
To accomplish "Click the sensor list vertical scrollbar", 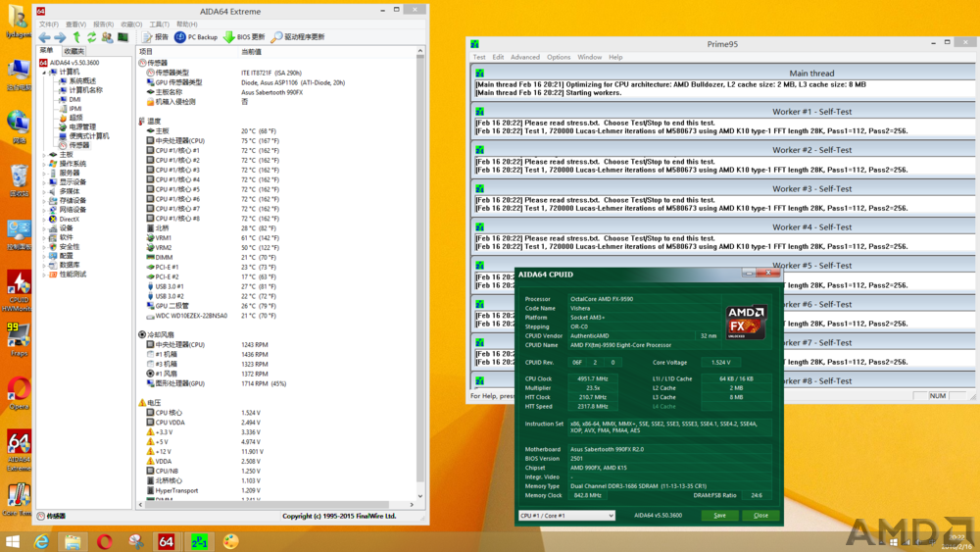I will coord(420,274).
